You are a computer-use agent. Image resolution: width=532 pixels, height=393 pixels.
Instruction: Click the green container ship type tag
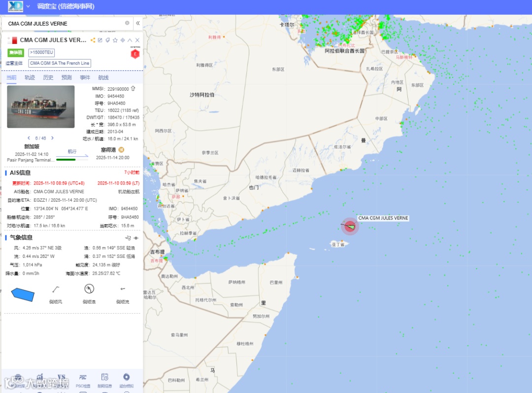click(x=16, y=52)
